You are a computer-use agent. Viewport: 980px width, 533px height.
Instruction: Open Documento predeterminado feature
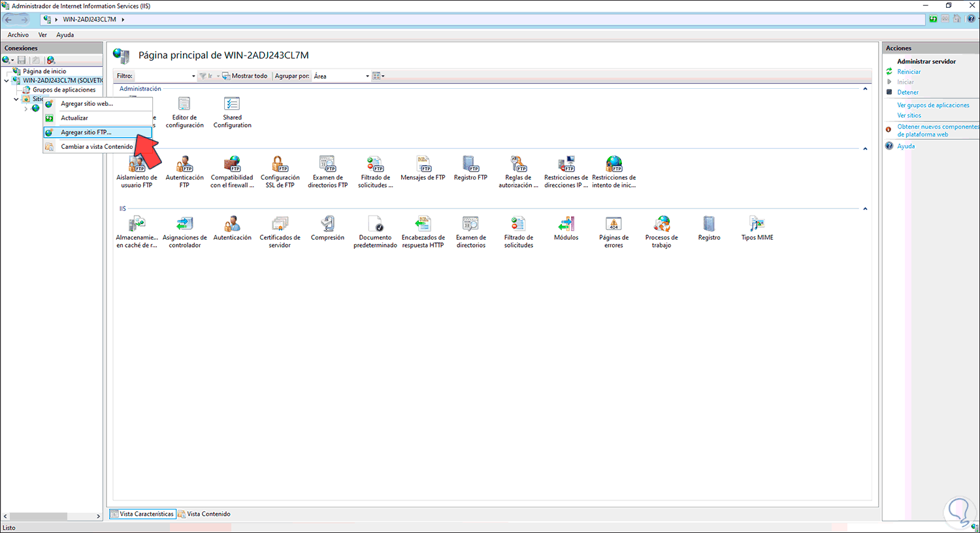tap(375, 233)
